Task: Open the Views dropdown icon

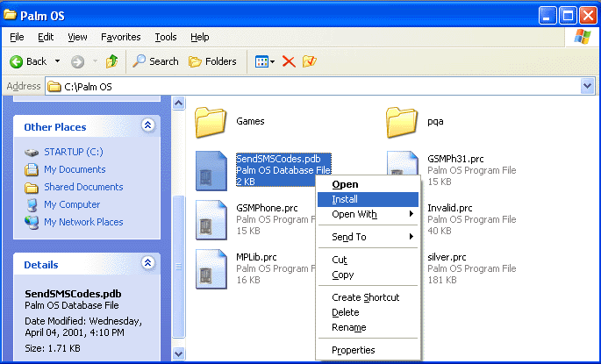Action: click(x=265, y=61)
